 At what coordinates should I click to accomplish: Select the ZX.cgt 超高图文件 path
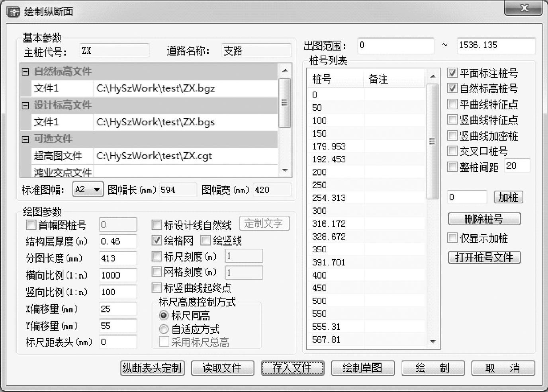coord(186,156)
